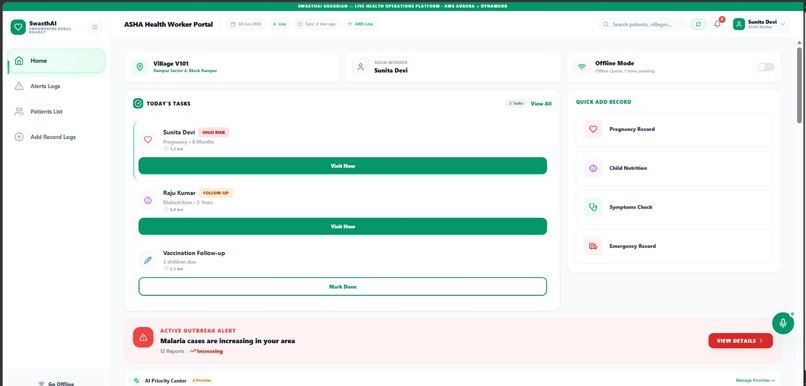Click the 12 Reports text
The width and height of the screenshot is (806, 386).
[x=172, y=352]
